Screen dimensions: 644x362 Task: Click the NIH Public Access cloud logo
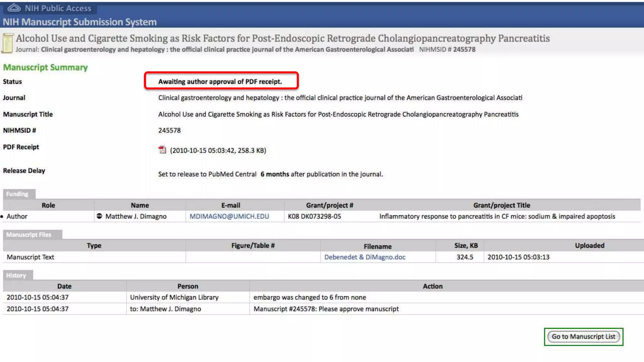[14, 8]
